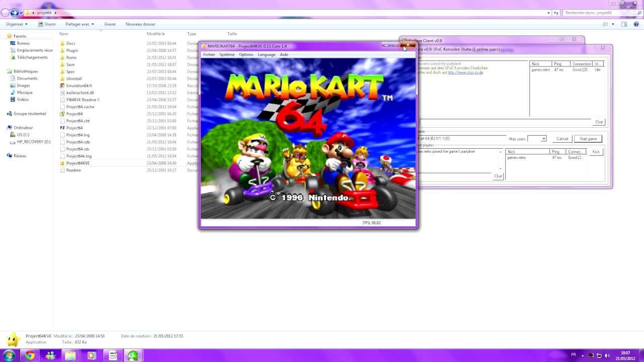Select the Project64k.lng file
This screenshot has height=362, width=644.
pos(78,156)
